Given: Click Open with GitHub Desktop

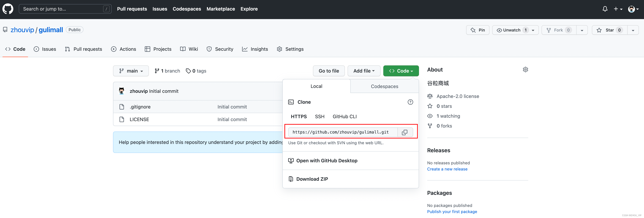Looking at the screenshot, I should (326, 161).
